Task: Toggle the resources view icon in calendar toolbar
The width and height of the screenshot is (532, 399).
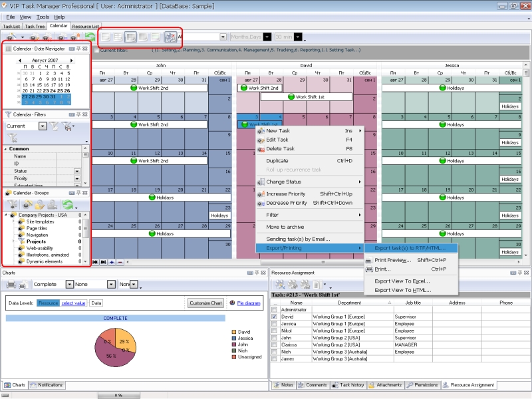Action: pos(170,37)
